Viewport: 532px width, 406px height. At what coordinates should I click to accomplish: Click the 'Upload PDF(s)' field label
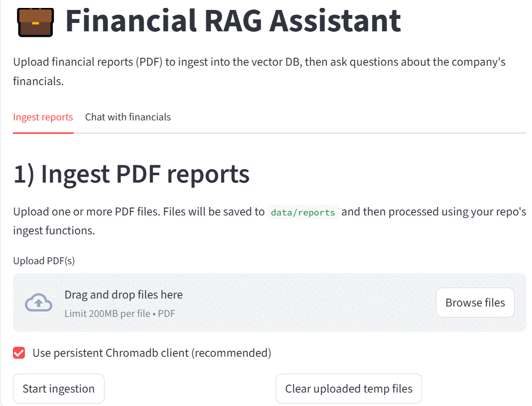coord(44,261)
